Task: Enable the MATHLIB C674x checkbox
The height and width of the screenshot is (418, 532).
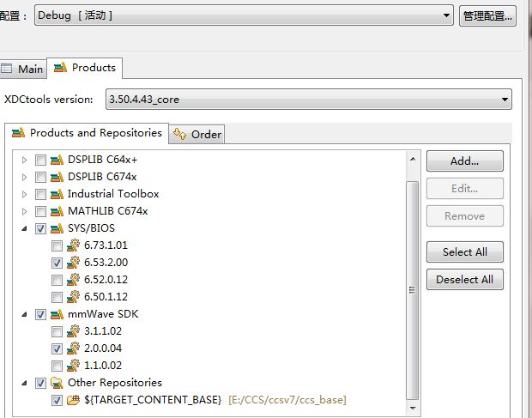Action: pos(40,212)
